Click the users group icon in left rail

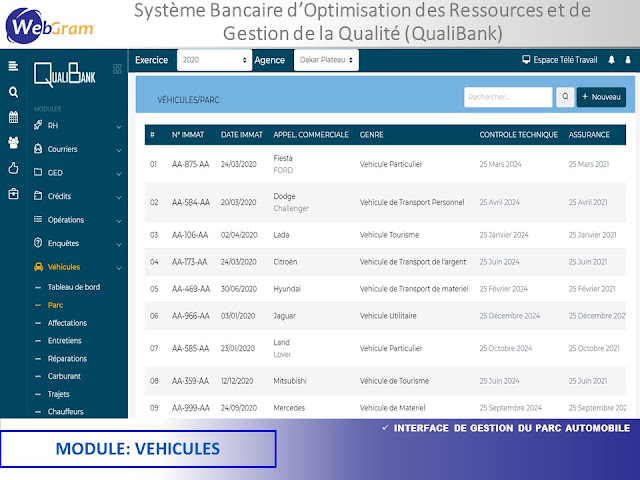click(x=13, y=142)
